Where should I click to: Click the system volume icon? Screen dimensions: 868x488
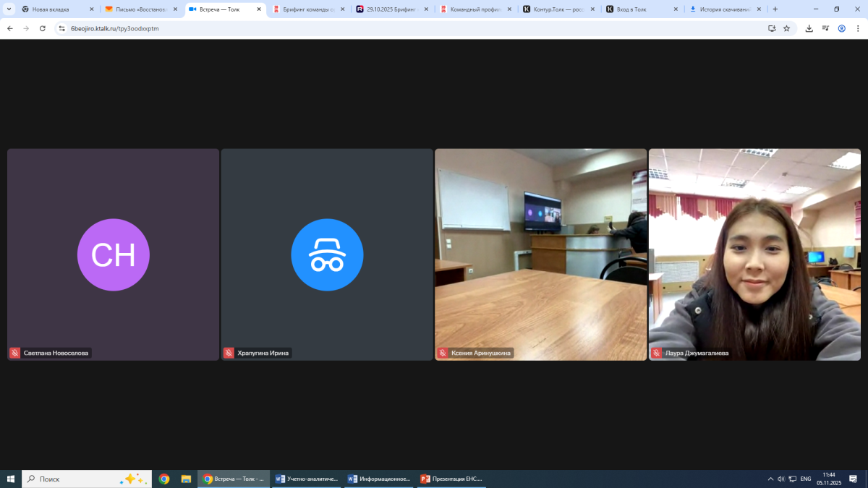click(780, 479)
